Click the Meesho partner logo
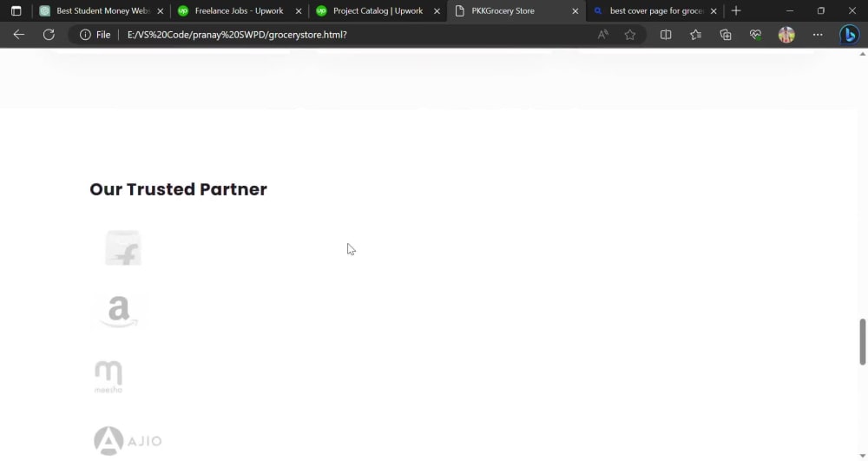 pyautogui.click(x=108, y=376)
